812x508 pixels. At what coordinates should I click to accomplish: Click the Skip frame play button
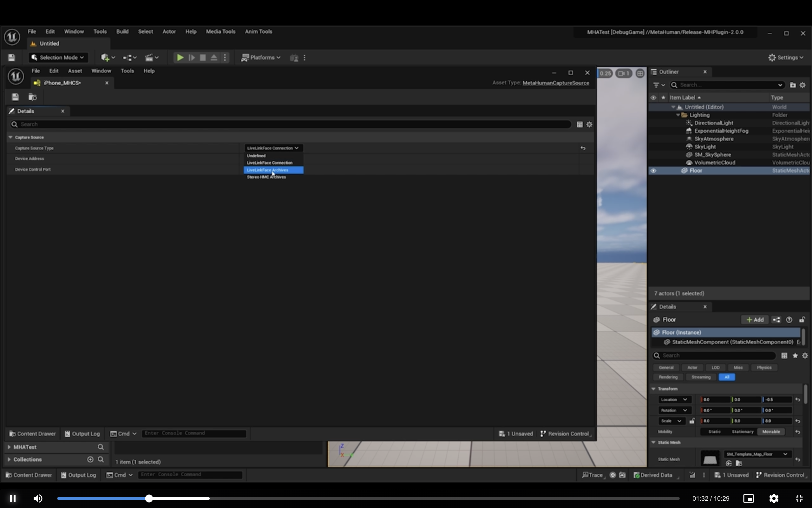click(x=192, y=57)
